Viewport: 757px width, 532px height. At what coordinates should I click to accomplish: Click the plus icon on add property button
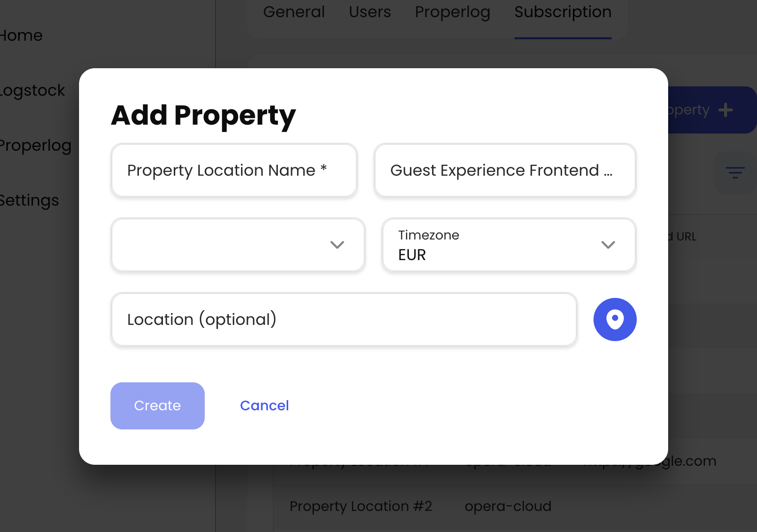click(x=725, y=110)
